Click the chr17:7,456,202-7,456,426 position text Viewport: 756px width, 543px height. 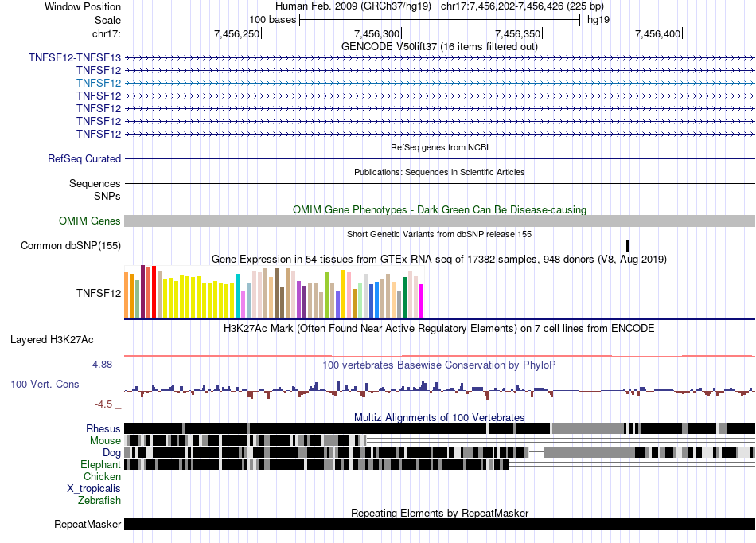pos(522,6)
